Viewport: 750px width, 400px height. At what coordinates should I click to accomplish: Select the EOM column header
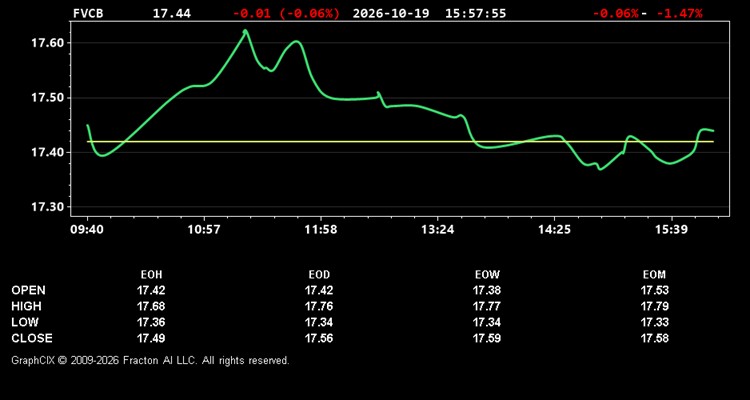pos(654,275)
